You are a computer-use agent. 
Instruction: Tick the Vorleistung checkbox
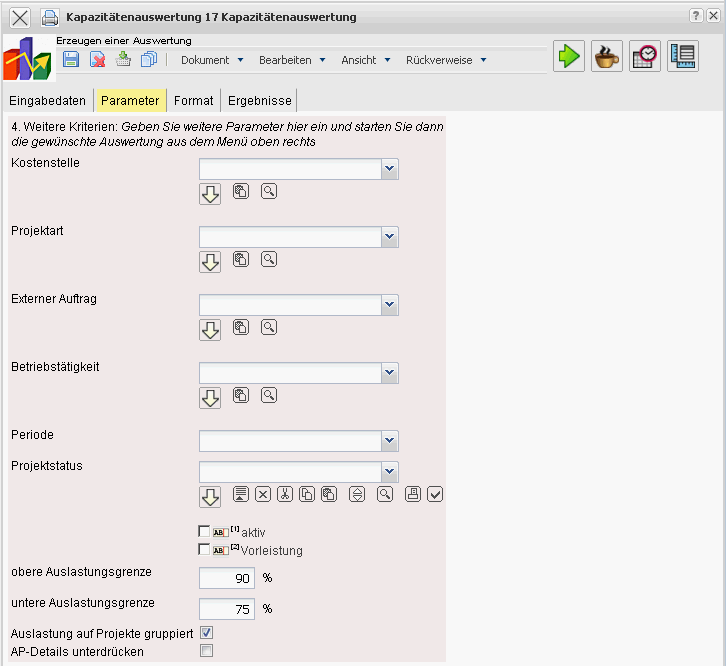click(x=205, y=550)
